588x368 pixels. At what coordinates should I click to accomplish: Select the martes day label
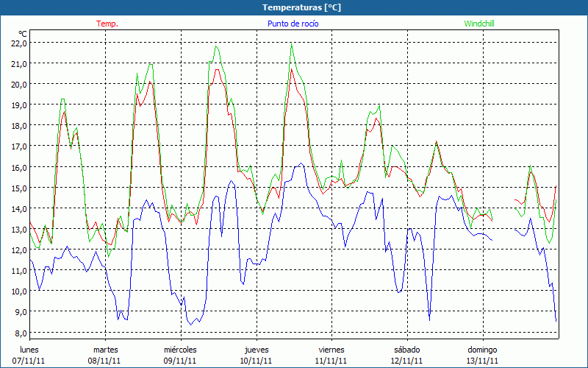click(x=105, y=350)
